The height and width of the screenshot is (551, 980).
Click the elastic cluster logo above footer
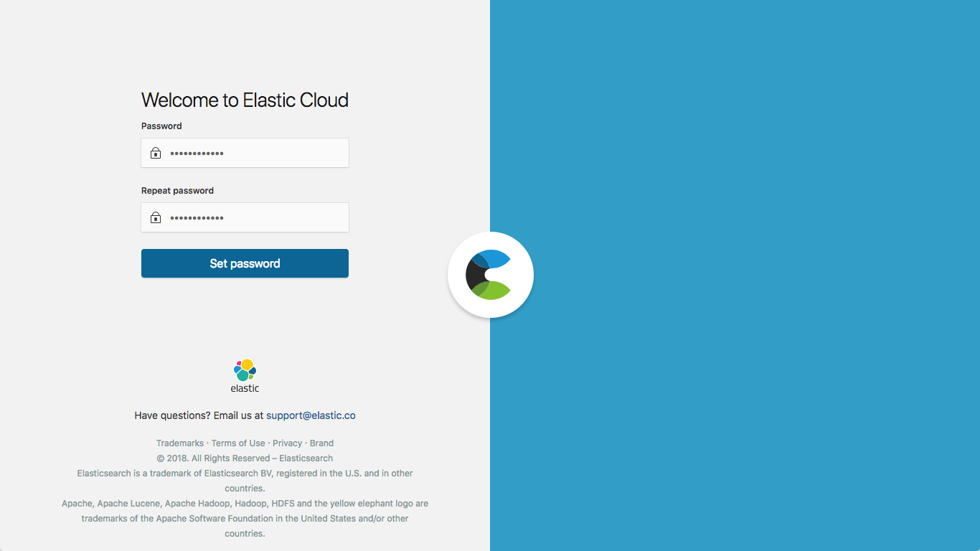[x=245, y=376]
